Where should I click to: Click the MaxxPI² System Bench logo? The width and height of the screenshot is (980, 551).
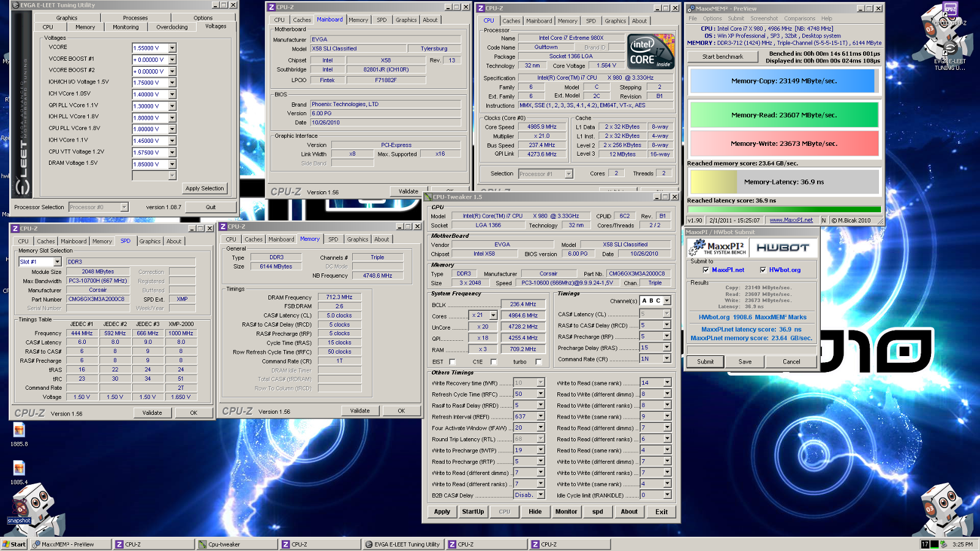[x=717, y=248]
